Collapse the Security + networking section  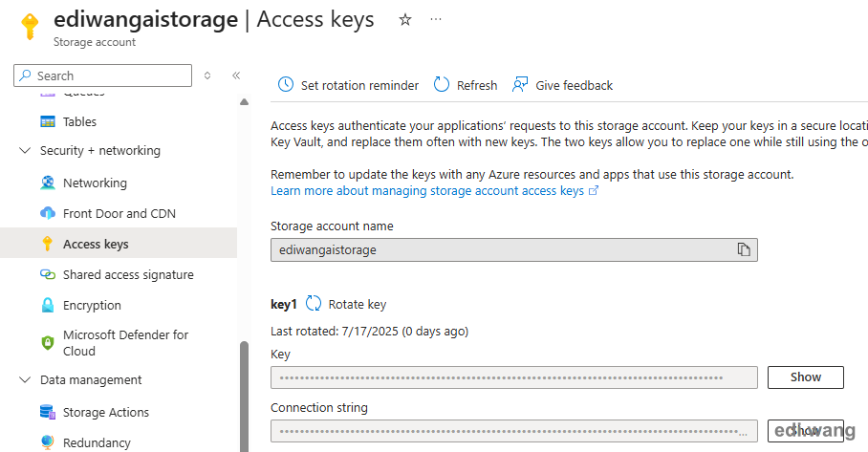[25, 150]
